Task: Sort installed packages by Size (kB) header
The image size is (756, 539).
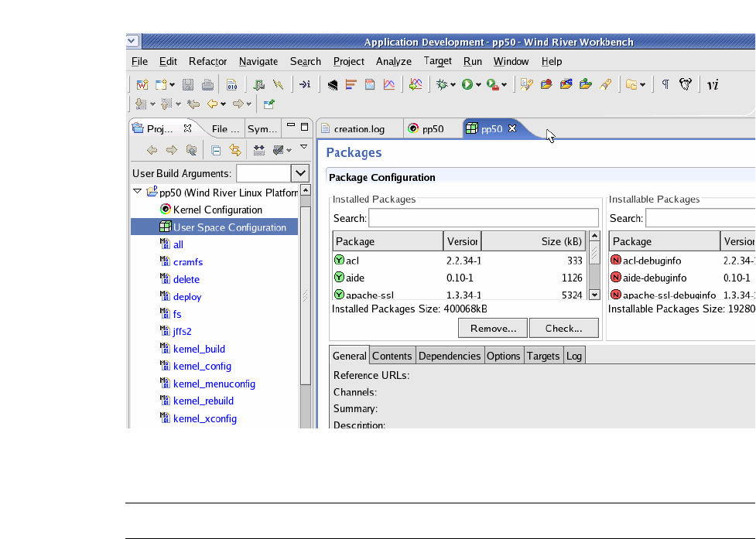Action: (534, 241)
